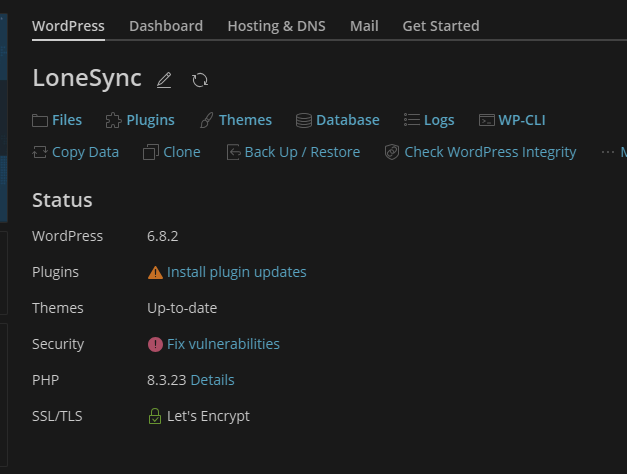Click the Back Up / Restore link
Screen dimensions: 627x474
[302, 152]
